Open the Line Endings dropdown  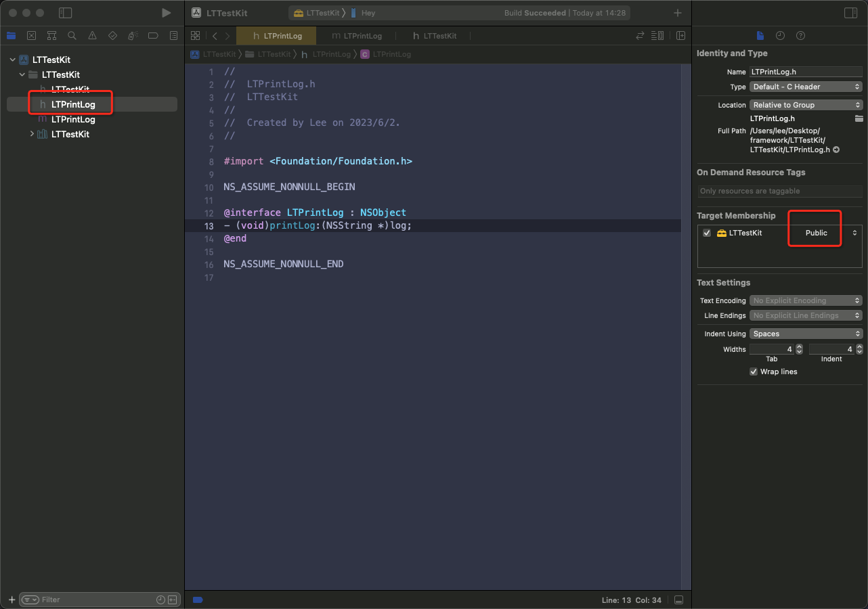tap(806, 315)
